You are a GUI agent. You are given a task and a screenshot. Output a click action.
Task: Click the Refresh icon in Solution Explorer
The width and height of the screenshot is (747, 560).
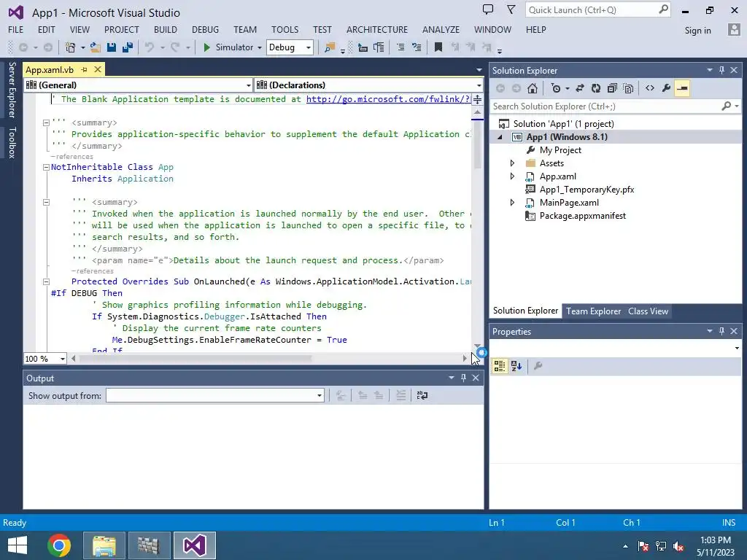pyautogui.click(x=596, y=88)
